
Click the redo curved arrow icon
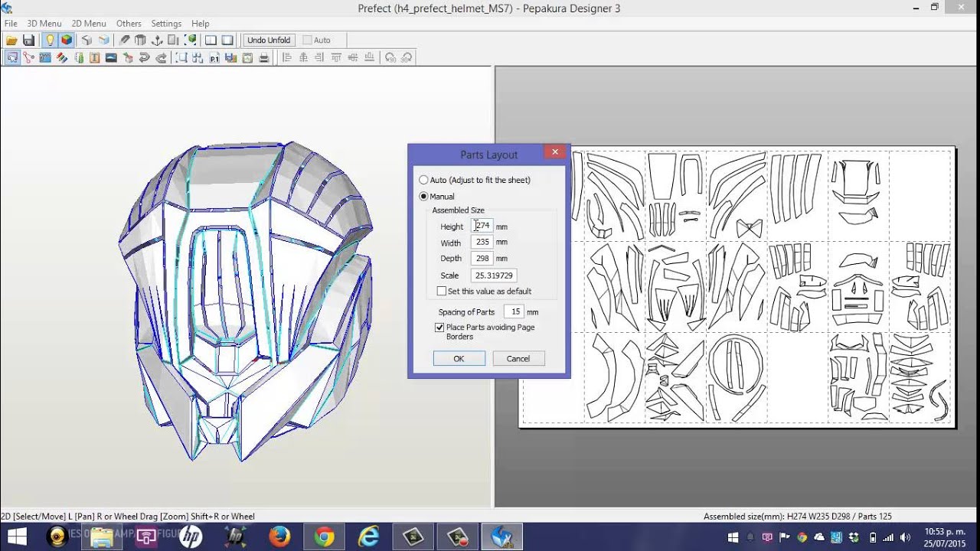[x=162, y=57]
